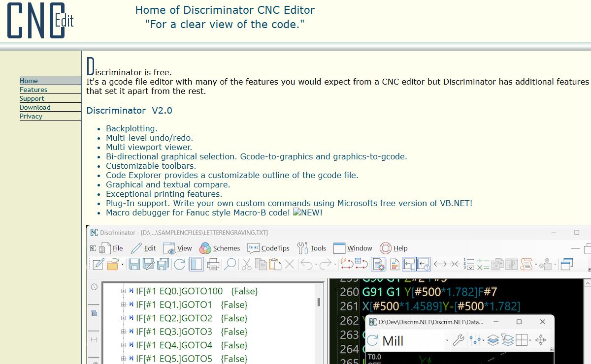Open the Tools menu
This screenshot has height=364, width=591.
click(312, 248)
